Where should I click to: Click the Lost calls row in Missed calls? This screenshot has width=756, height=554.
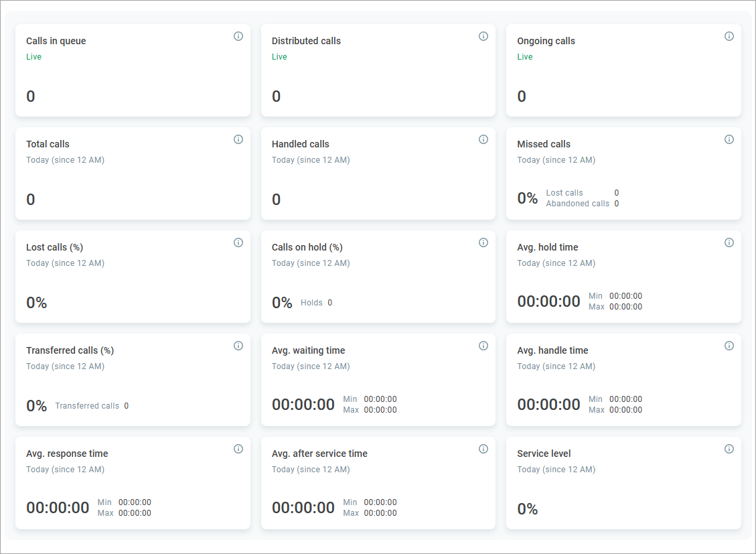tap(583, 193)
